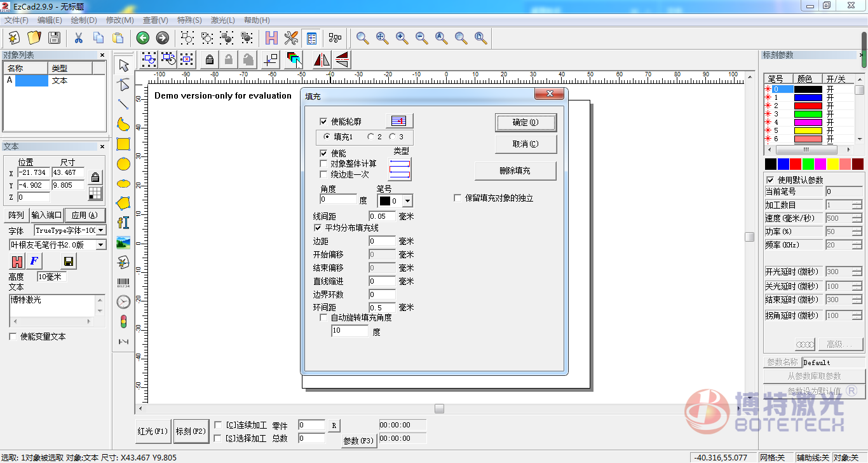Pick the blue color swatch in palette row
This screenshot has width=868, height=463.
(x=783, y=164)
